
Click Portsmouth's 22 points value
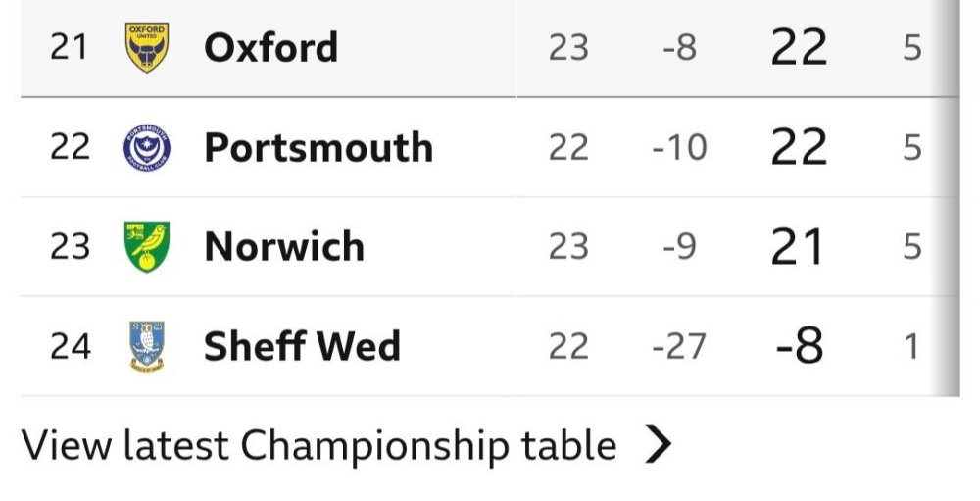click(799, 148)
